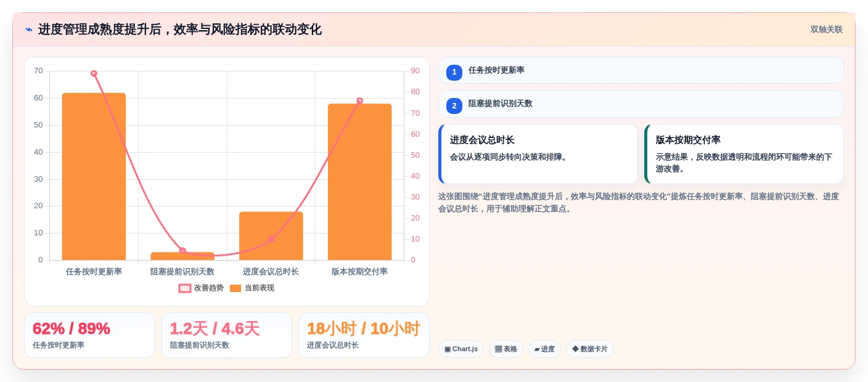Click the small orange bar for 阻塞提前识别天数
This screenshot has height=382, width=868.
[182, 256]
